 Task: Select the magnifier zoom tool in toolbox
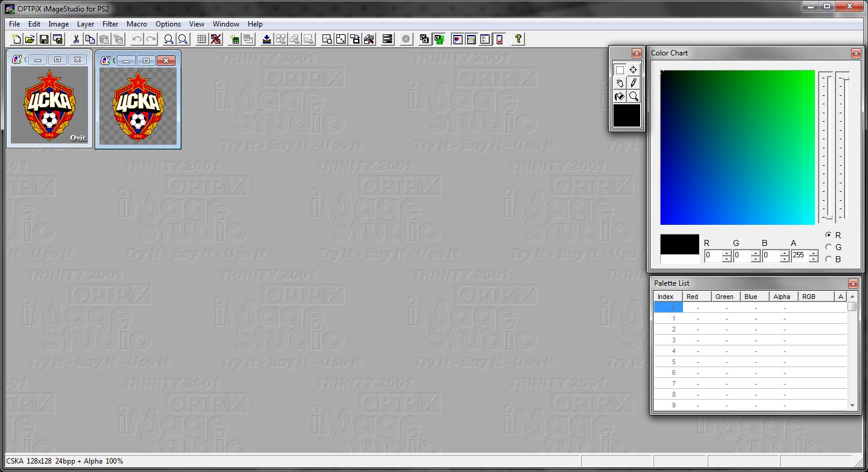(x=634, y=96)
